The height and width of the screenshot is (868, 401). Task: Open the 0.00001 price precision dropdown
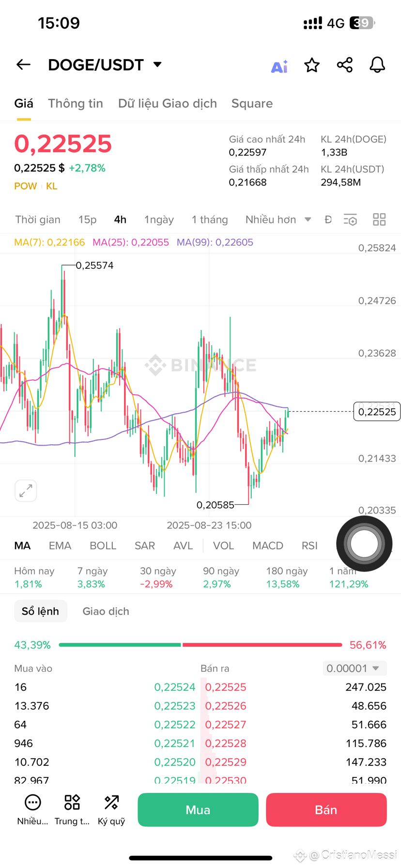coord(355,668)
